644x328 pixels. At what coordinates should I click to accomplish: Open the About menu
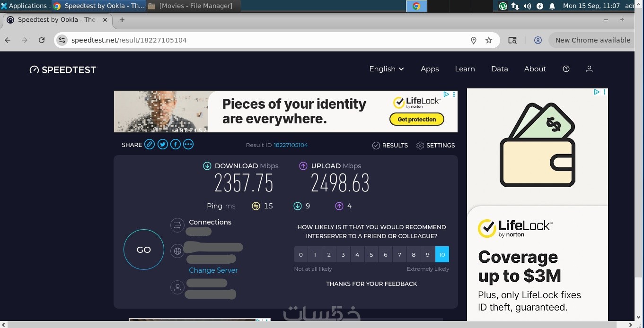point(535,69)
